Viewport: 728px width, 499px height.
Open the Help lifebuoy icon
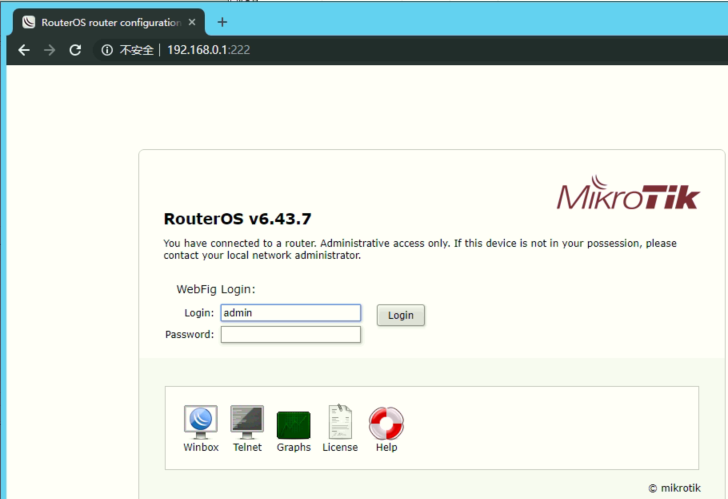click(386, 423)
